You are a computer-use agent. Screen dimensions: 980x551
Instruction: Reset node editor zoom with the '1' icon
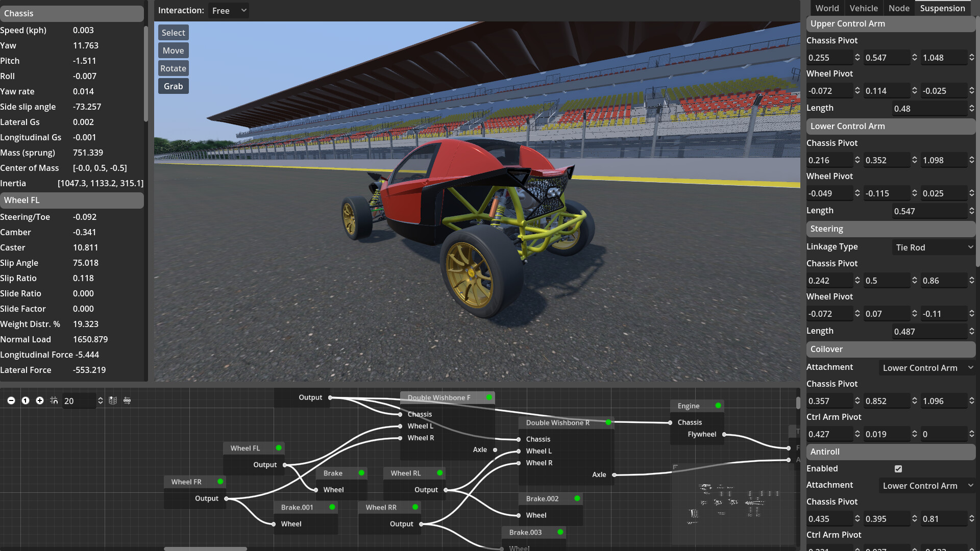point(26,400)
